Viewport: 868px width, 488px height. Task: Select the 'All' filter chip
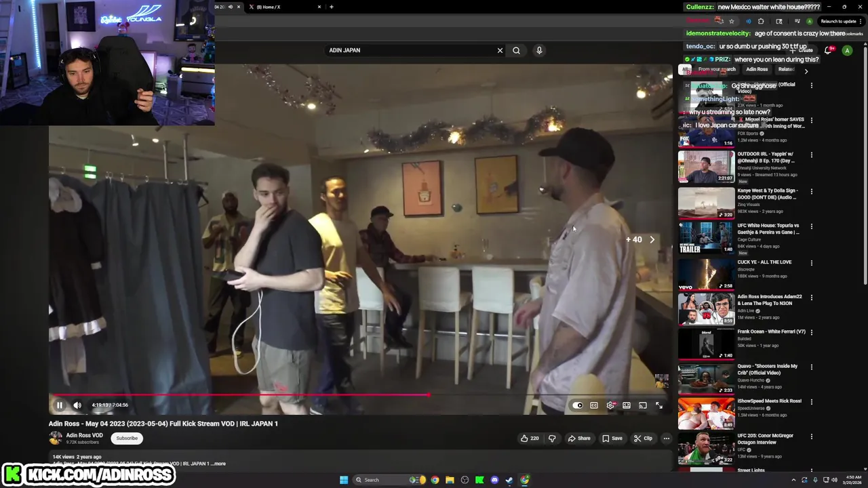click(686, 69)
